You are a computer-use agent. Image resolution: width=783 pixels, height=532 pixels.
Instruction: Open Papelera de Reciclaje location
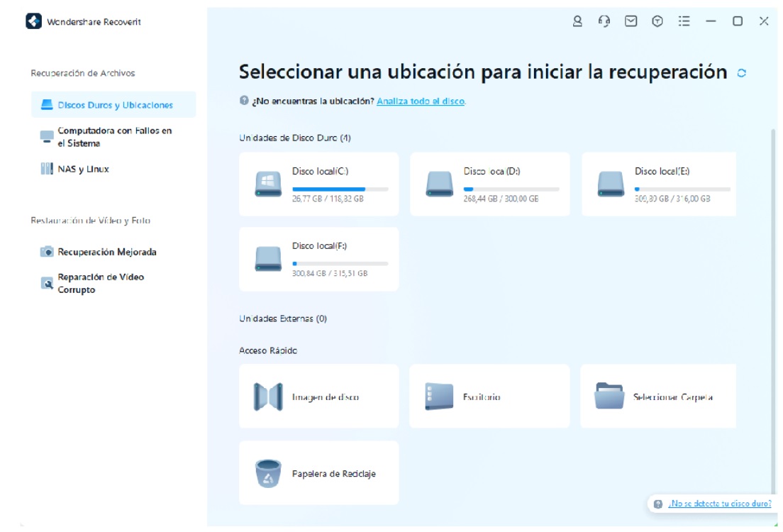[x=319, y=473]
